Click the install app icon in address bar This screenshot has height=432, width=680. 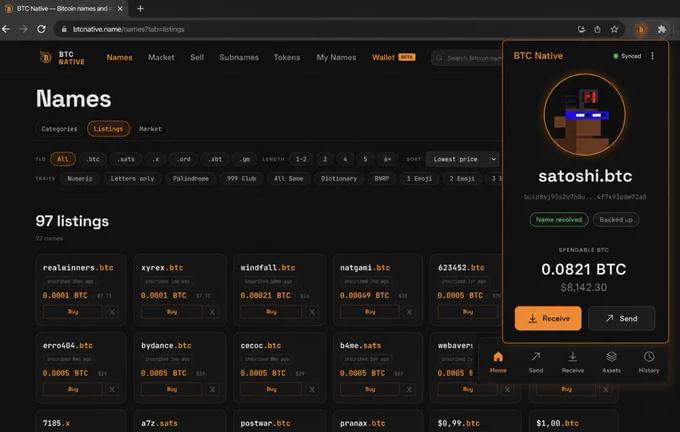point(581,29)
